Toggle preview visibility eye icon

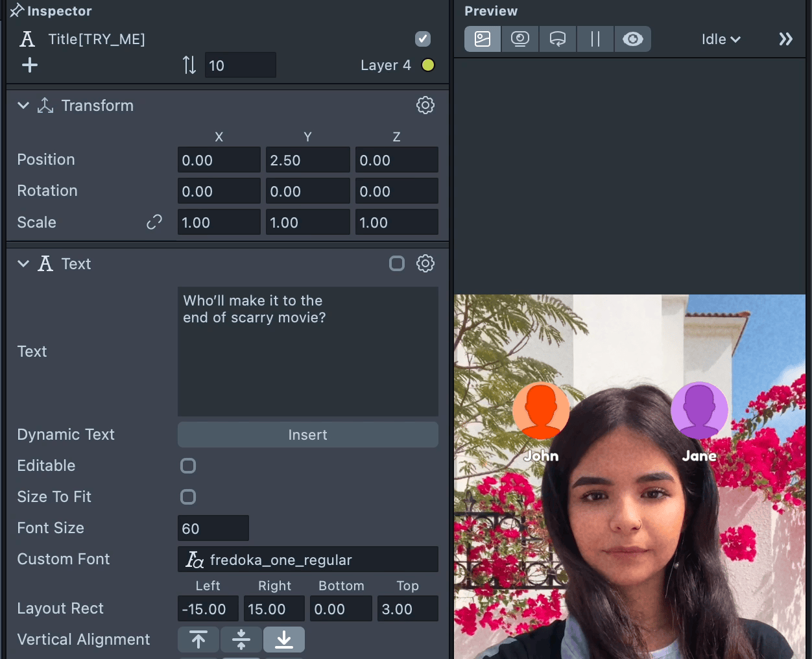point(632,39)
